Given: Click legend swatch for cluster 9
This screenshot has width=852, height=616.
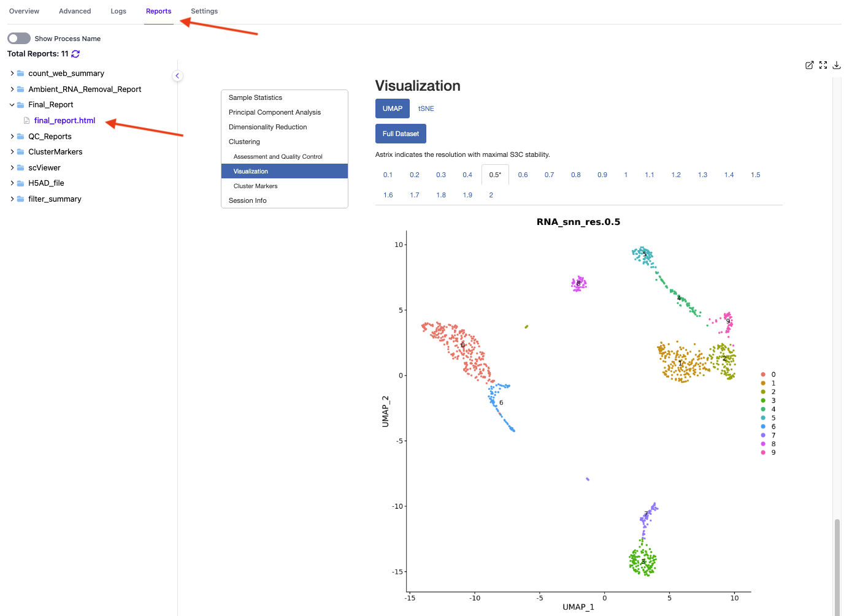Looking at the screenshot, I should click(763, 452).
